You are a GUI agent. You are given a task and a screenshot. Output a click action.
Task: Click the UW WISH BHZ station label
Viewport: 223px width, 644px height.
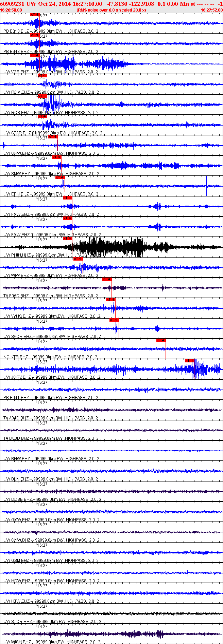point(18,642)
